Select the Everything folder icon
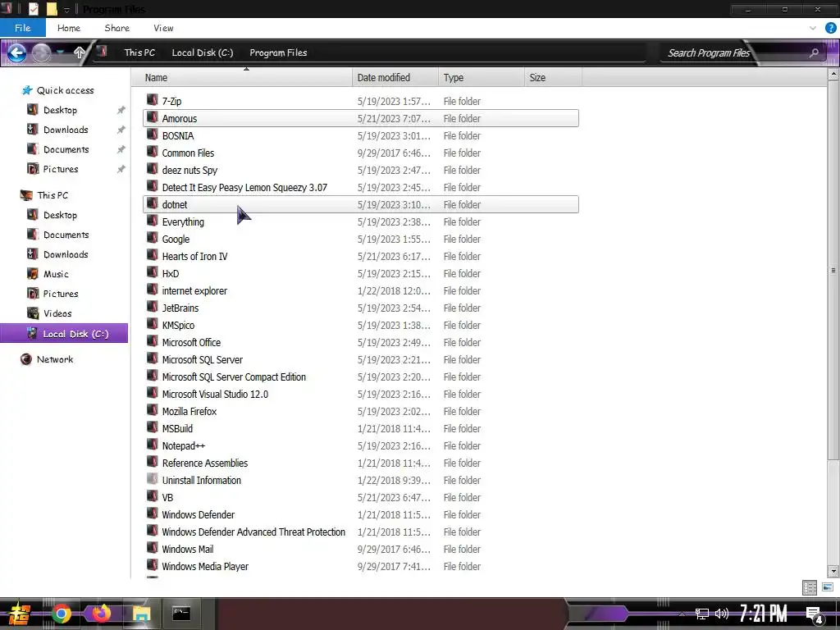 click(x=152, y=221)
